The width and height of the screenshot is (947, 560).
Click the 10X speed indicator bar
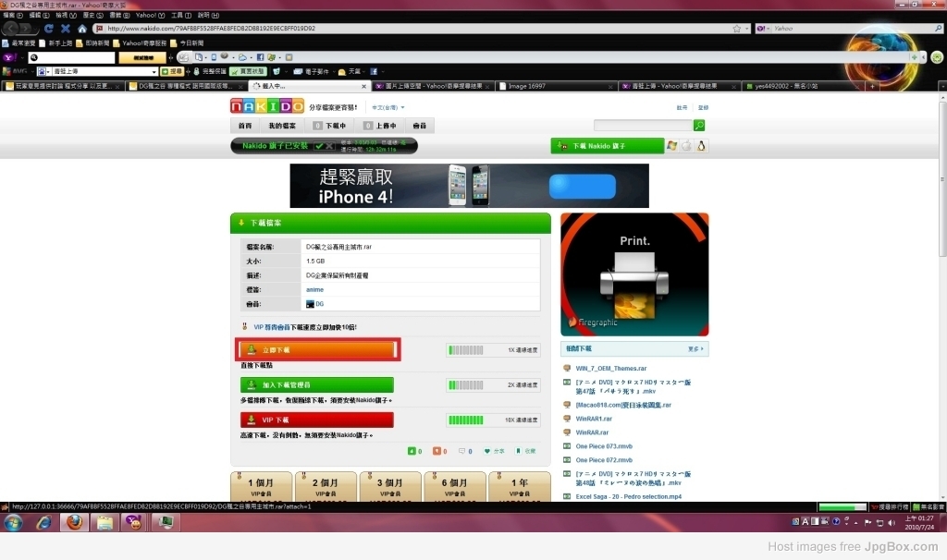tap(466, 420)
